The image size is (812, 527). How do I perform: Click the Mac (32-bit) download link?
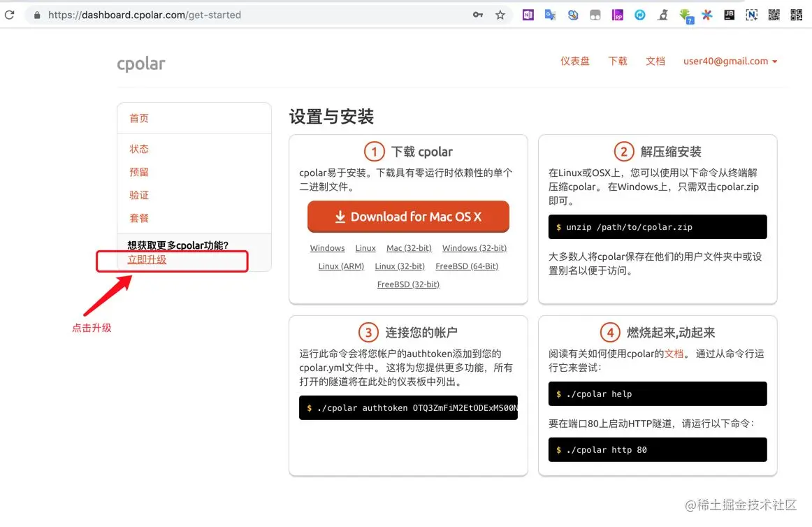(409, 248)
